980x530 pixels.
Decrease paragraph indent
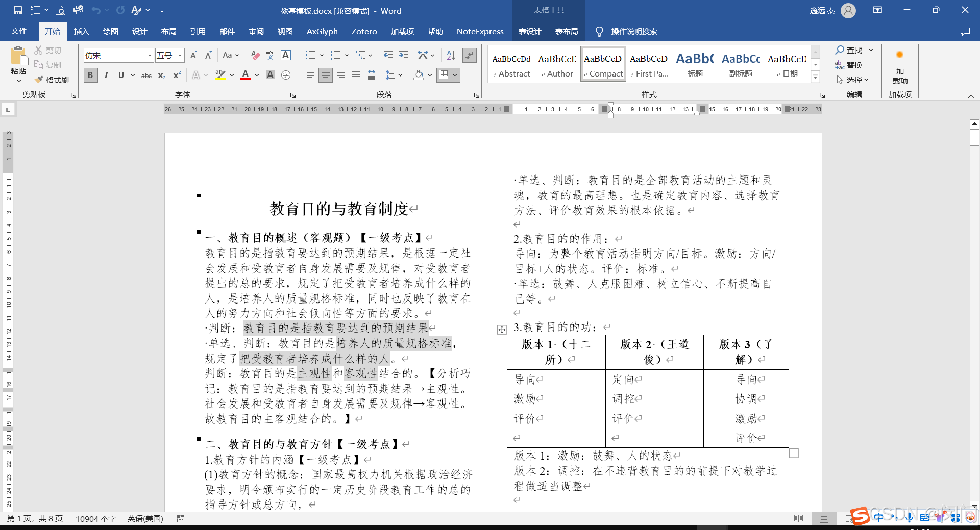tap(388, 55)
